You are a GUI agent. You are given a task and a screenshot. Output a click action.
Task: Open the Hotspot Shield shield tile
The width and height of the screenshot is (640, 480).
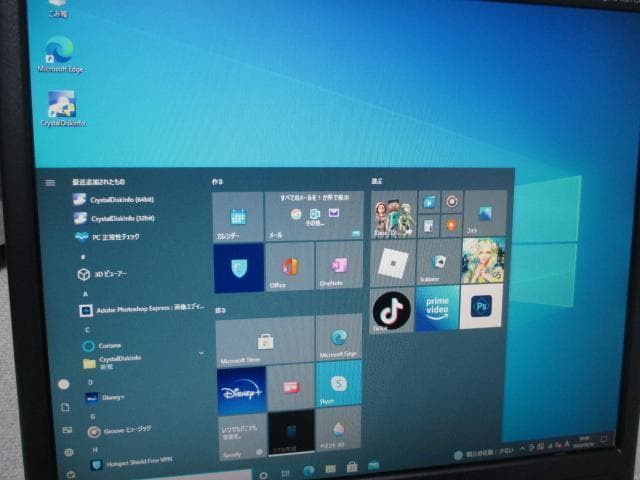239,268
